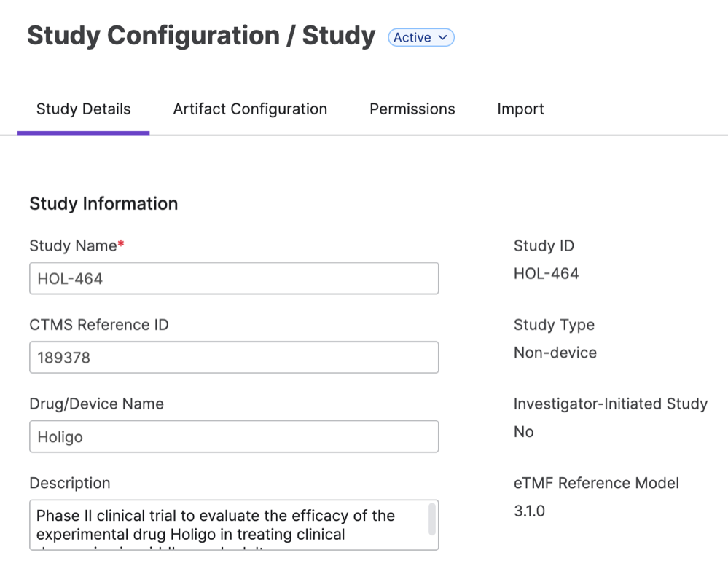
Task: Click the Drug/Device Name field containing Holigo
Action: tap(234, 437)
